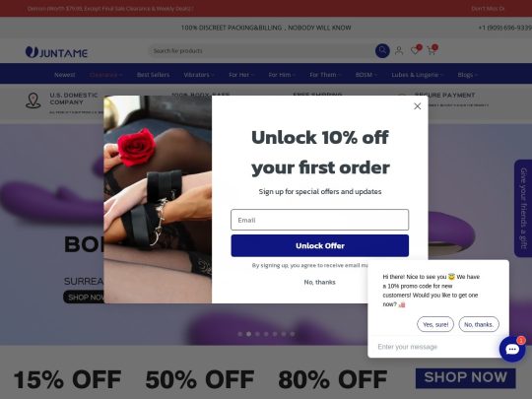Screen dimensions: 532x399
Task: Open the Give your friends a gift tab
Action: point(523,208)
